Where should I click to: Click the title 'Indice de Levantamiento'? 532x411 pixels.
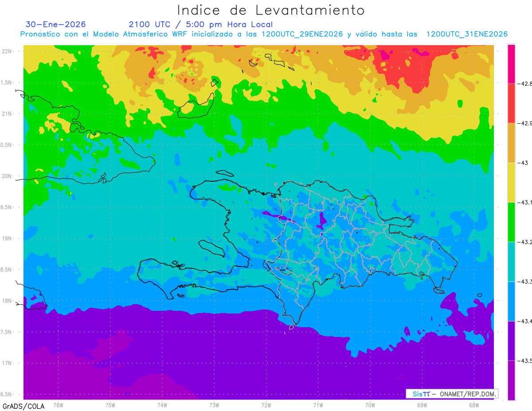[x=271, y=10]
